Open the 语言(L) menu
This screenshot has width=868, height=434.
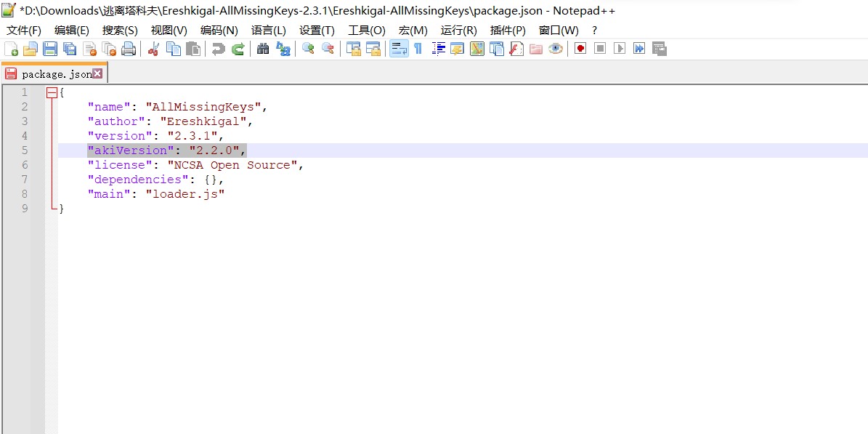269,31
